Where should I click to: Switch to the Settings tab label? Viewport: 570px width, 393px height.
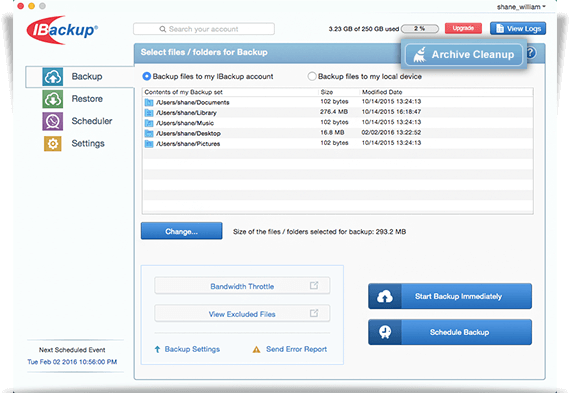(x=88, y=144)
